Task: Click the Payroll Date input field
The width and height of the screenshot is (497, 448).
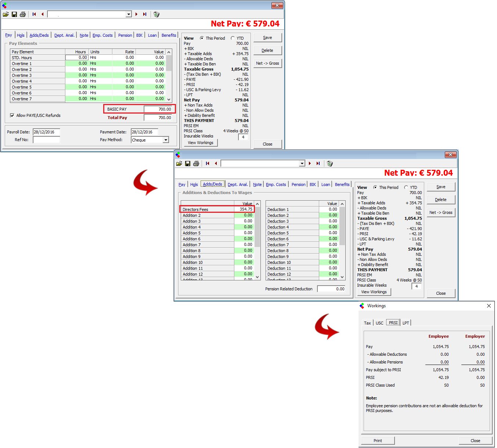Action: [46, 132]
